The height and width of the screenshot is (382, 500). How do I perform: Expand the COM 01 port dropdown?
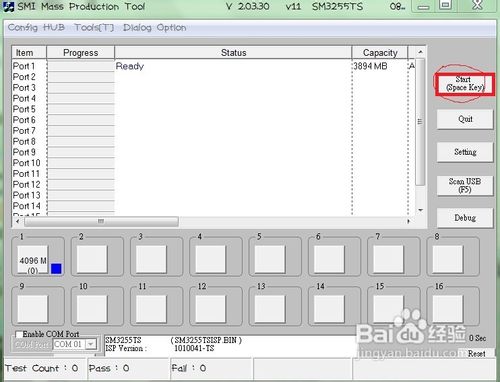coord(91,344)
